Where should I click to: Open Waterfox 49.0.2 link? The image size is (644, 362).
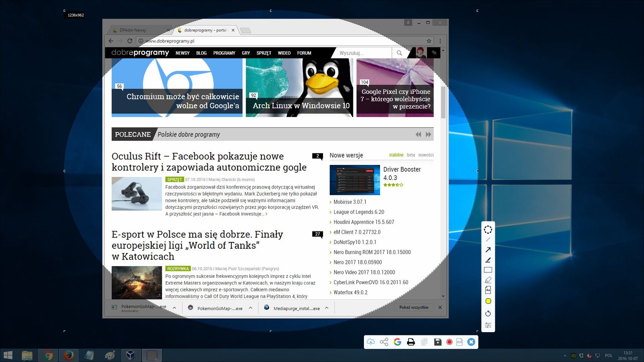coord(350,292)
